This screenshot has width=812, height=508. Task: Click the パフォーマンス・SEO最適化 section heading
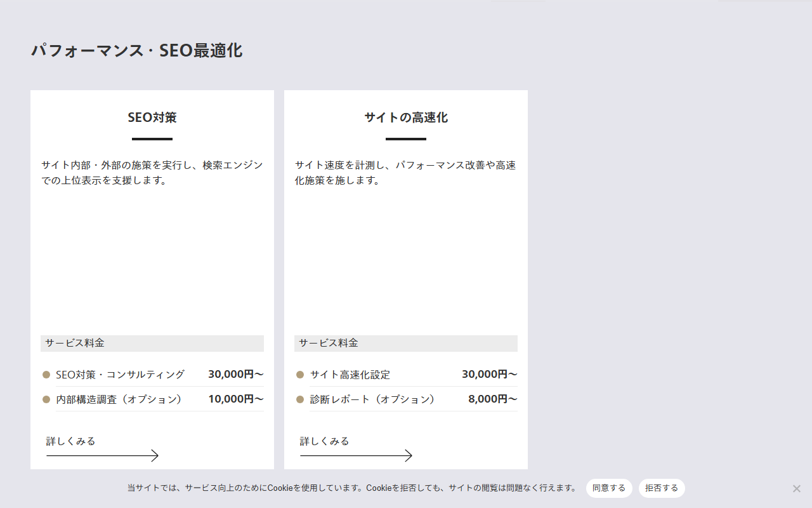pos(136,50)
